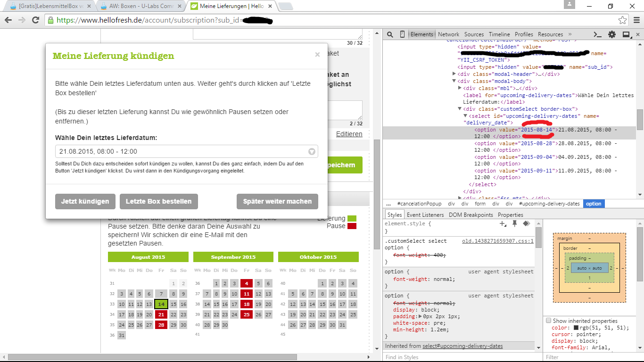Click Chrome user profile icon in title bar

pyautogui.click(x=570, y=4)
